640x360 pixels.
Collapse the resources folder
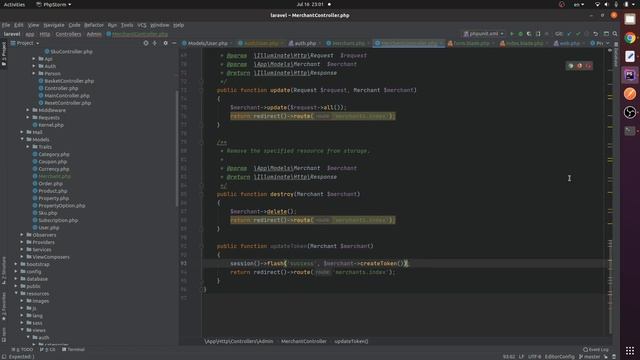pyautogui.click(x=16, y=293)
